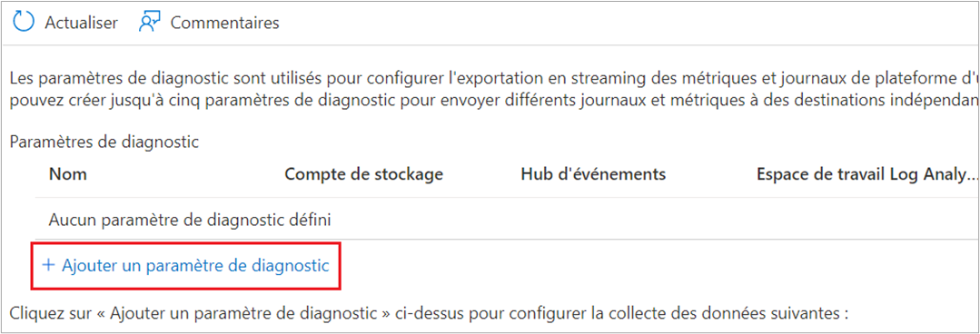980x334 pixels.
Task: Open Ajouter un paramètre de diagnostic link
Action: 185,265
